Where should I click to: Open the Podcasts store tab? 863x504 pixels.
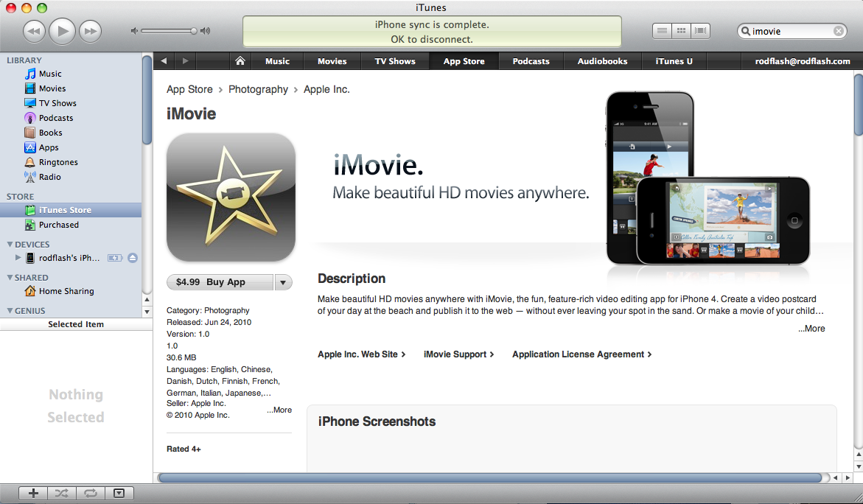click(531, 61)
